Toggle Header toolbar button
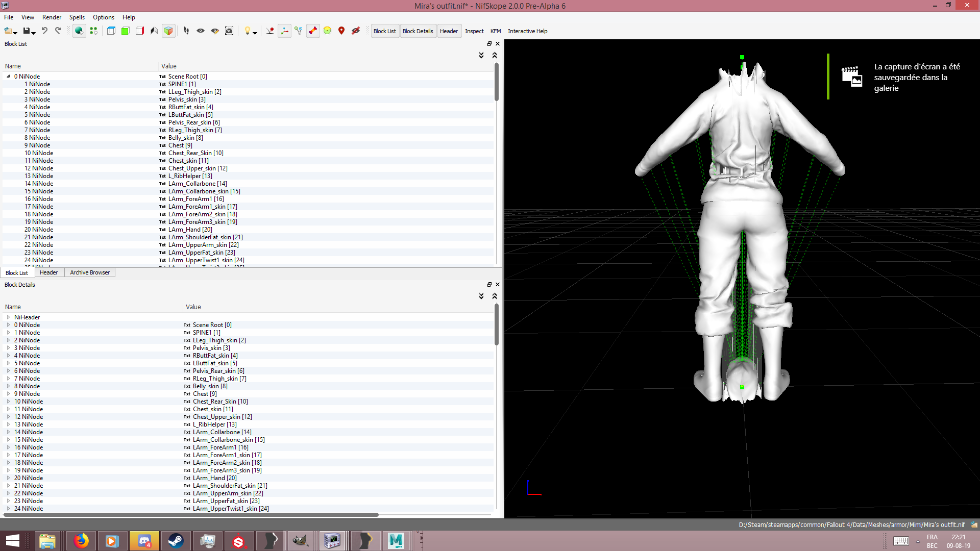Image resolution: width=980 pixels, height=551 pixels. click(x=449, y=31)
